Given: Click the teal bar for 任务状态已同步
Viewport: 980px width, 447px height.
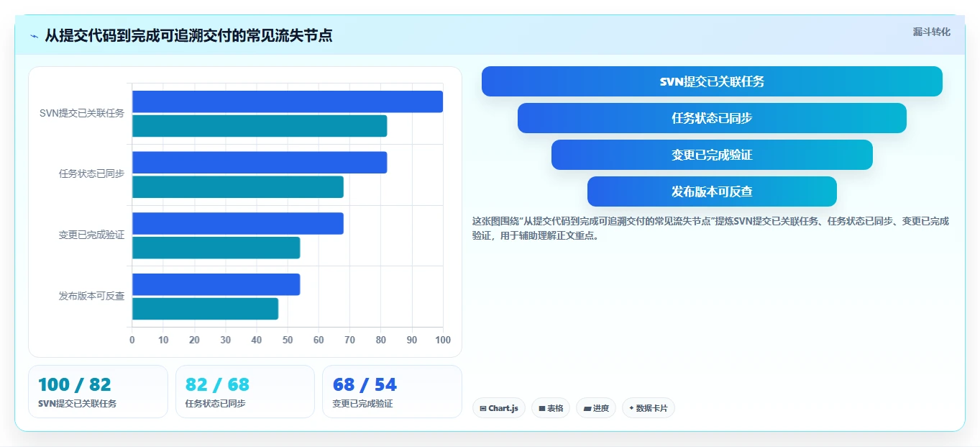Looking at the screenshot, I should 238,187.
